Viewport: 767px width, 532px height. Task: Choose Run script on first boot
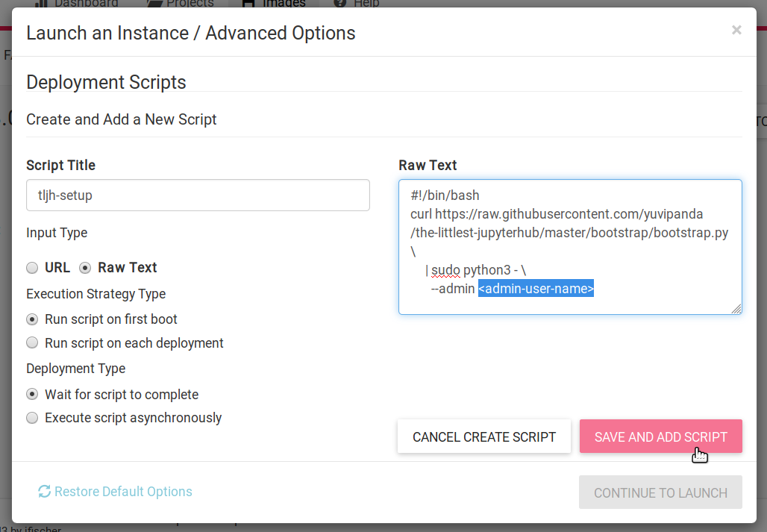[32, 319]
